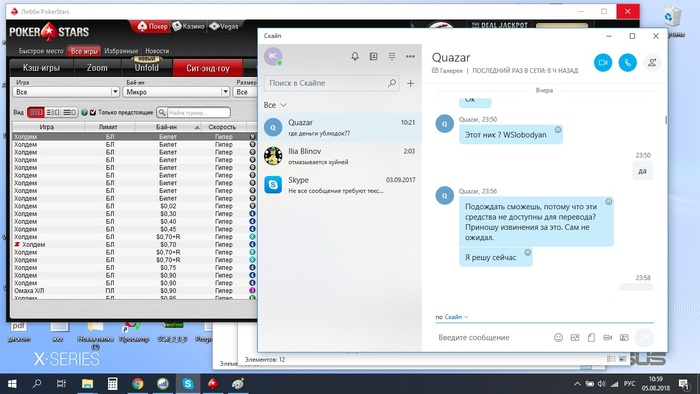Open Chrome from the taskbar
Viewport: 700px width, 394px height.
click(x=138, y=383)
